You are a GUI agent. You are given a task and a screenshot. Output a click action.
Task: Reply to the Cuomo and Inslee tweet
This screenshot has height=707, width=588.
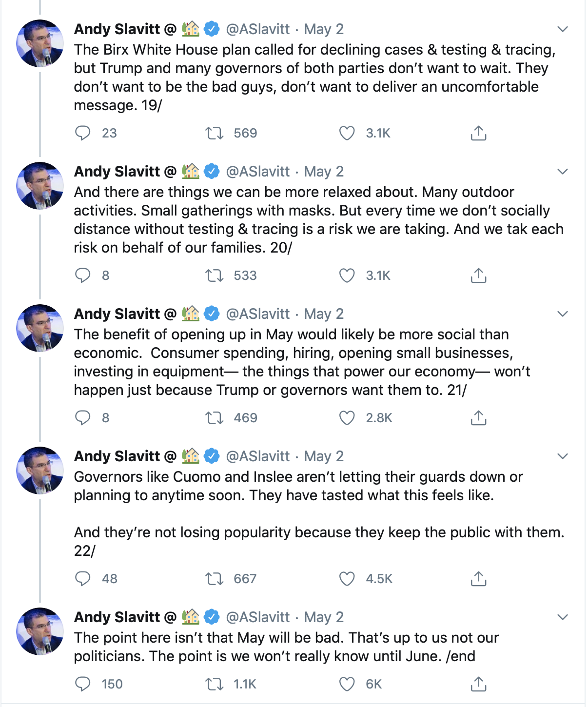pos(83,579)
